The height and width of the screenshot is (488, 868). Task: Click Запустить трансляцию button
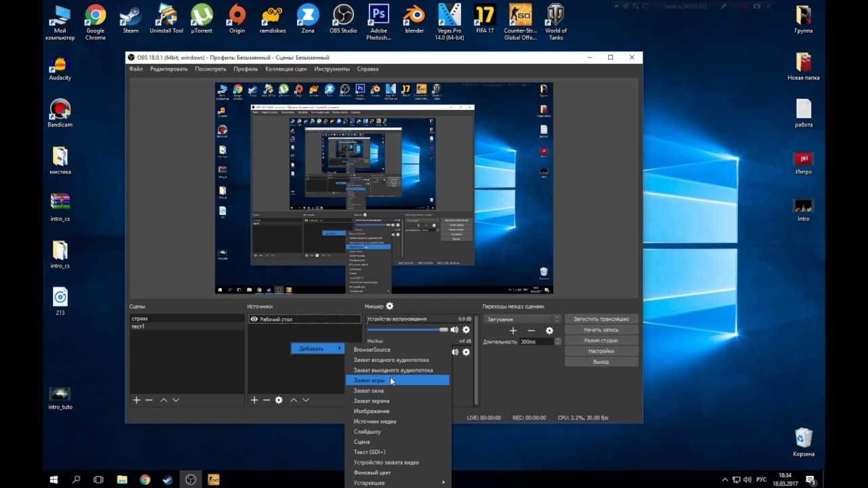click(x=601, y=319)
